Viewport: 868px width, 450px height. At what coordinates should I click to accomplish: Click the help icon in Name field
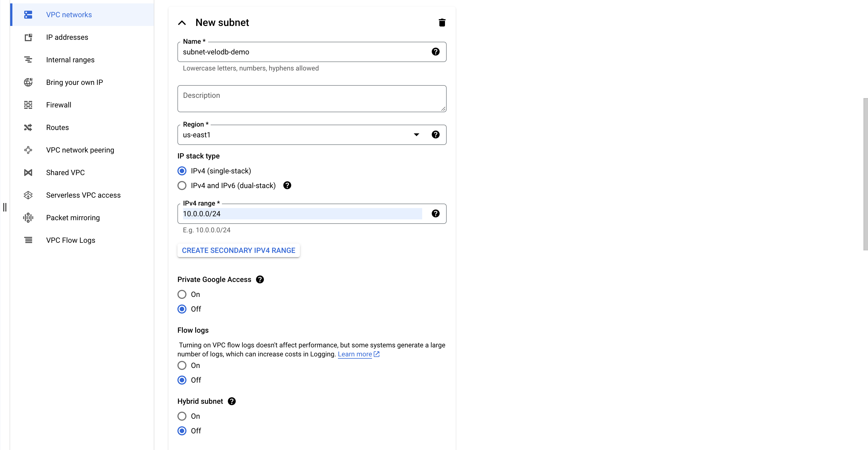pyautogui.click(x=435, y=52)
